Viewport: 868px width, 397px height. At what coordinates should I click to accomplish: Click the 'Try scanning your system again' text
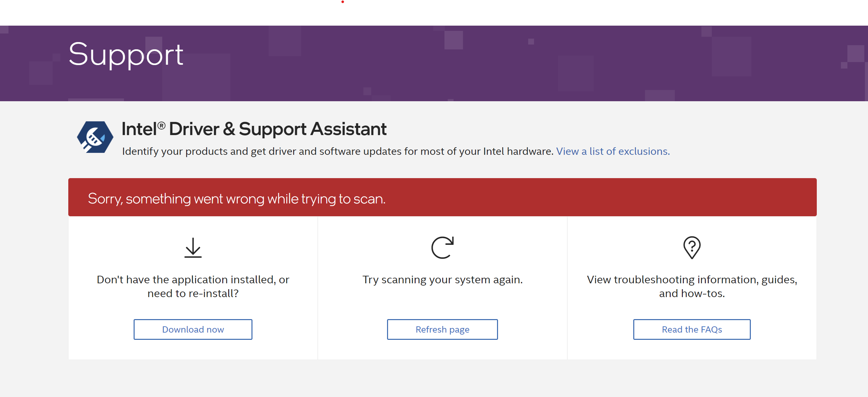point(442,280)
